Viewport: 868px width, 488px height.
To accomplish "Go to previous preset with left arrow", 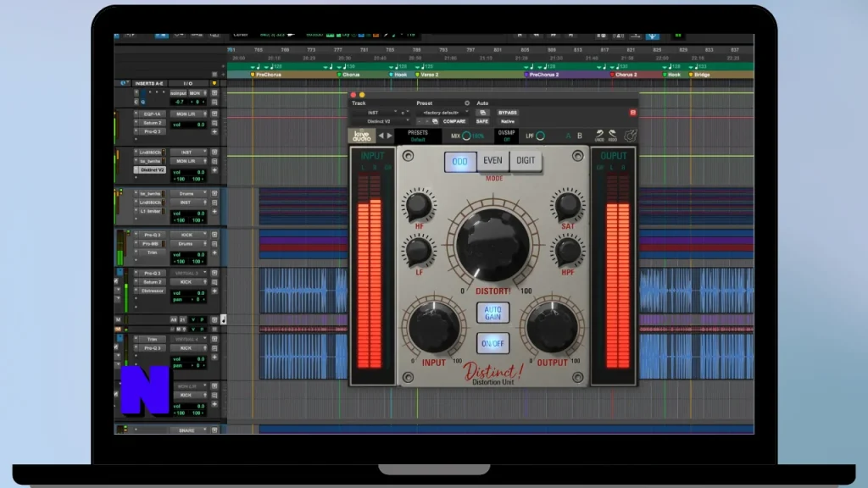I will point(381,136).
